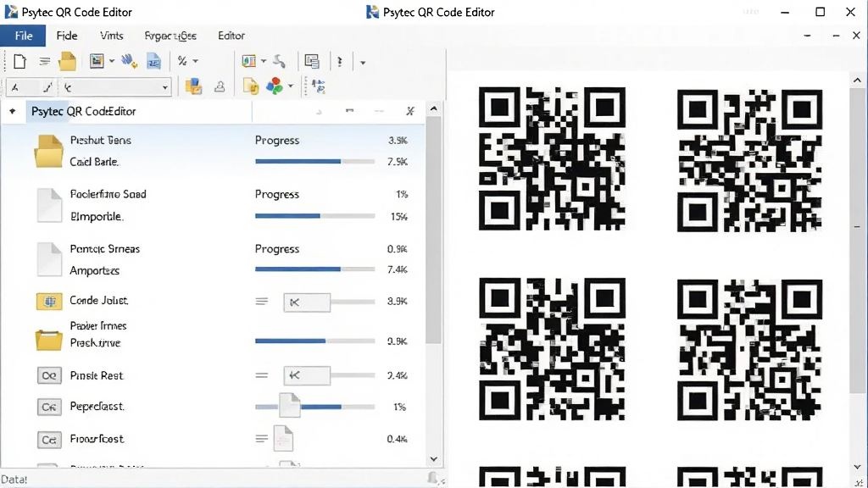The image size is (868, 488).
Task: Click the Prackitnve progress bar
Action: pos(315,341)
